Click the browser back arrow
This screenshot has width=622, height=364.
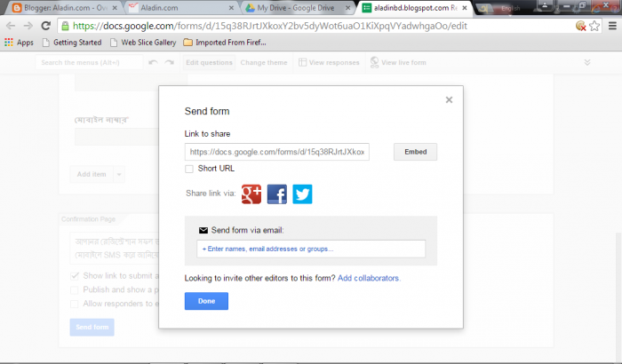(11, 26)
